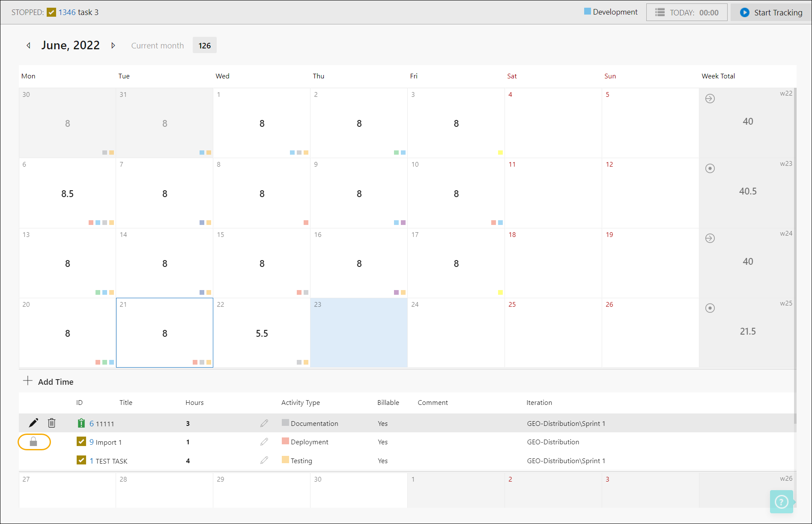Open the TODAY 00:00 time list
The image size is (812, 524).
[x=687, y=12]
